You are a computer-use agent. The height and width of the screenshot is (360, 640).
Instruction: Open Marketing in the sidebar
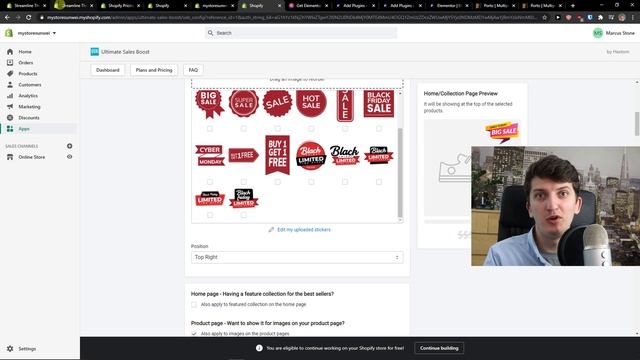(x=29, y=107)
